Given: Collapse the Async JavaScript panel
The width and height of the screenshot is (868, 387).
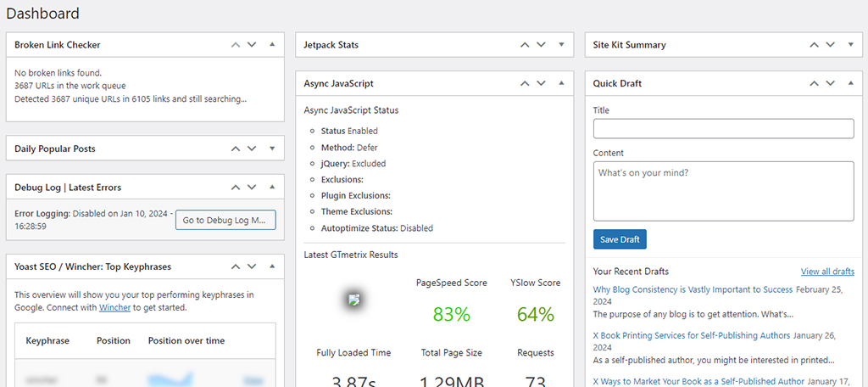Looking at the screenshot, I should point(561,84).
